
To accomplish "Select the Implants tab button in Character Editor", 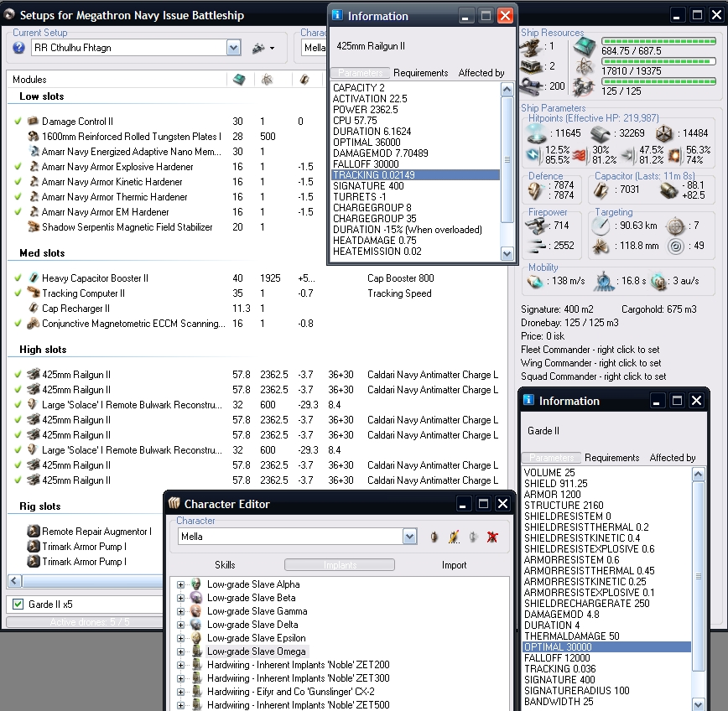I will click(340, 565).
